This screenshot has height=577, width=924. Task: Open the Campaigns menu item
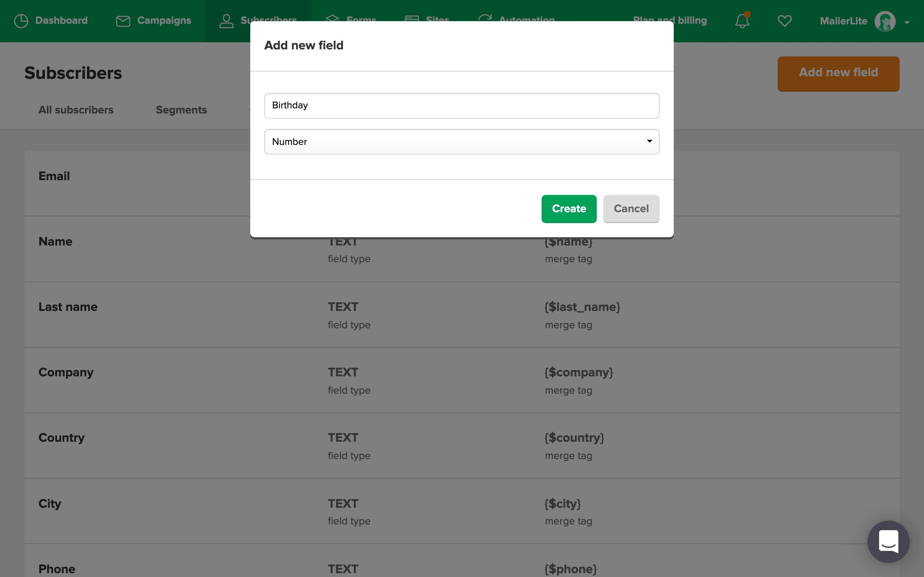coord(164,21)
